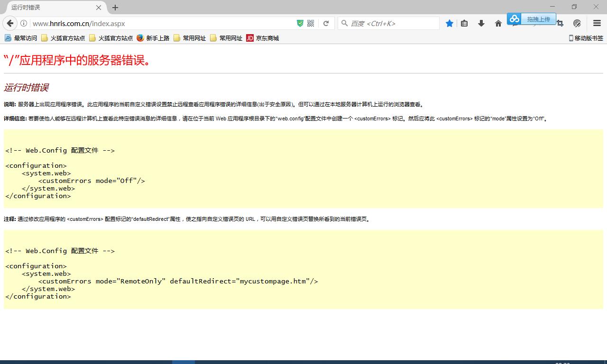
Task: Open the downloads arrow icon
Action: pos(481,23)
